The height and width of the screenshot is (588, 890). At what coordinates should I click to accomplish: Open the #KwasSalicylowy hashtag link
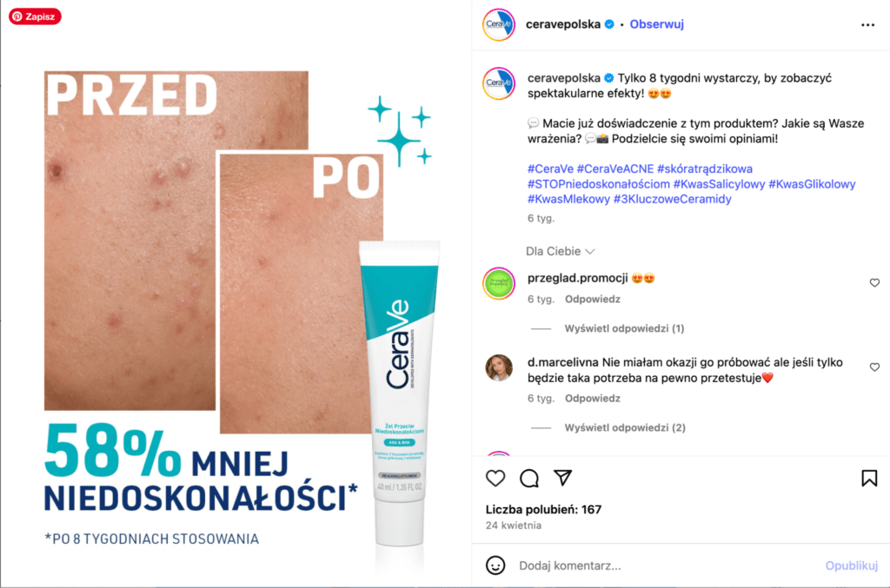tap(719, 184)
